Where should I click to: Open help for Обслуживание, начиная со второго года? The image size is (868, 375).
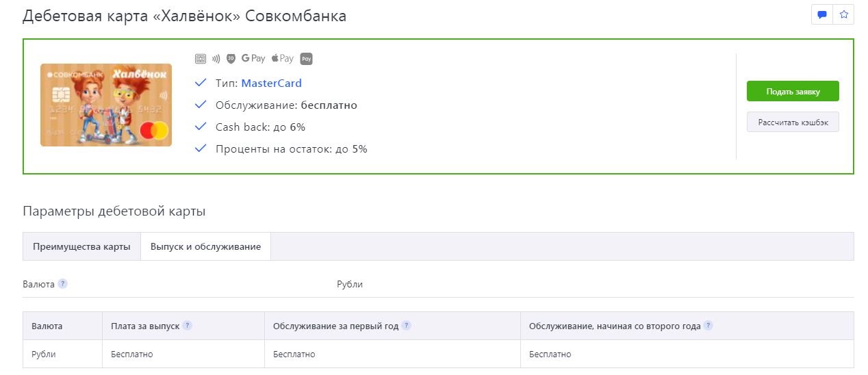(708, 326)
